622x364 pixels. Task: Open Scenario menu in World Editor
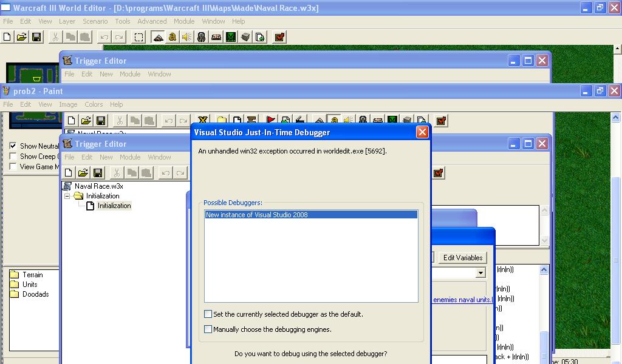pos(95,21)
